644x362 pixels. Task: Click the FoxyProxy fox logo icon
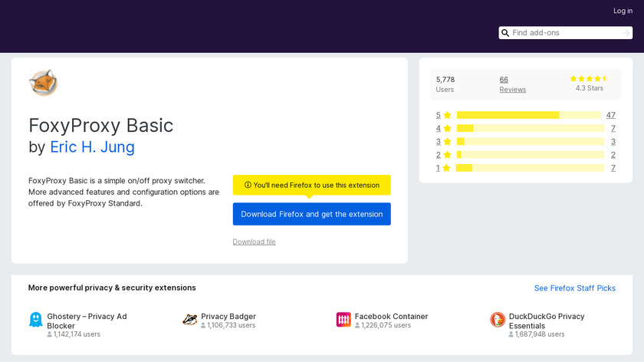point(43,83)
